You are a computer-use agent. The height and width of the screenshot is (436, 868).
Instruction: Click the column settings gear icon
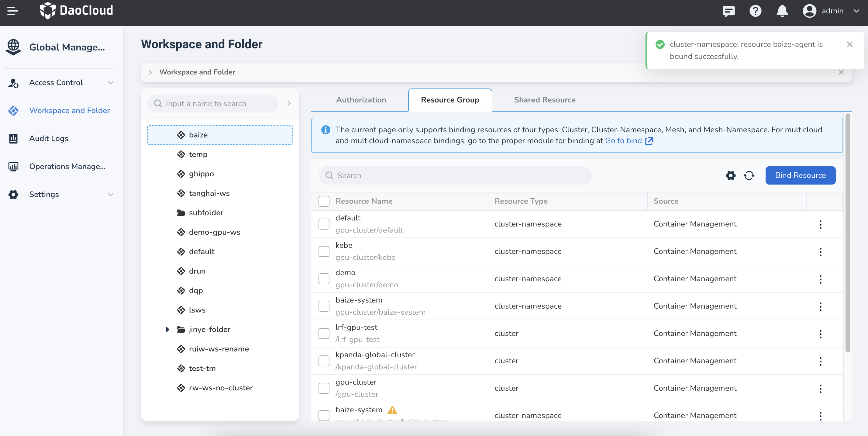(x=731, y=175)
